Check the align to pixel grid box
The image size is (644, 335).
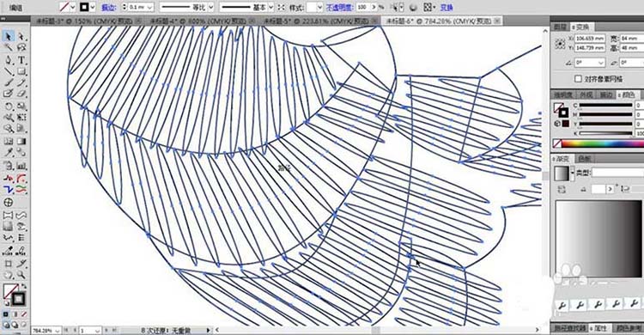click(578, 78)
